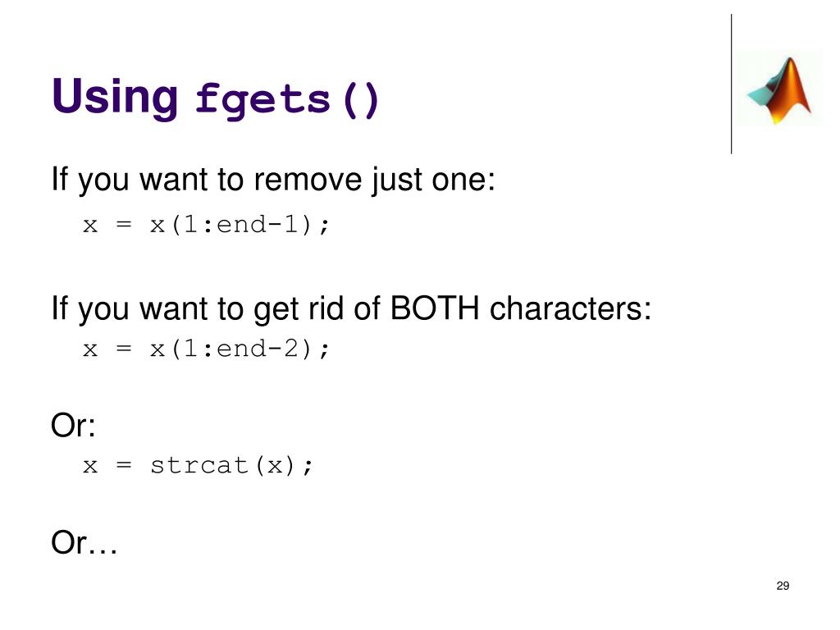The width and height of the screenshot is (840, 630).
Task: Click the word "characters:" in the second sentence
Action: pos(571,309)
